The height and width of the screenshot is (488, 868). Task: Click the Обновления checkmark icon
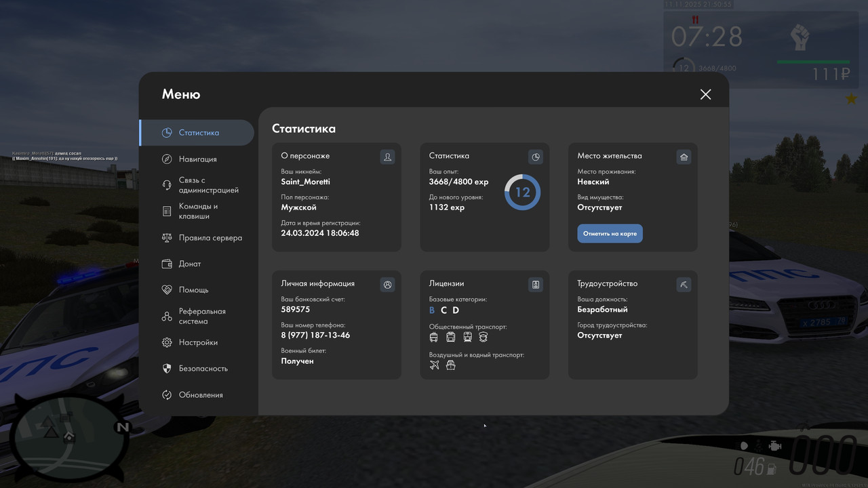pos(167,395)
